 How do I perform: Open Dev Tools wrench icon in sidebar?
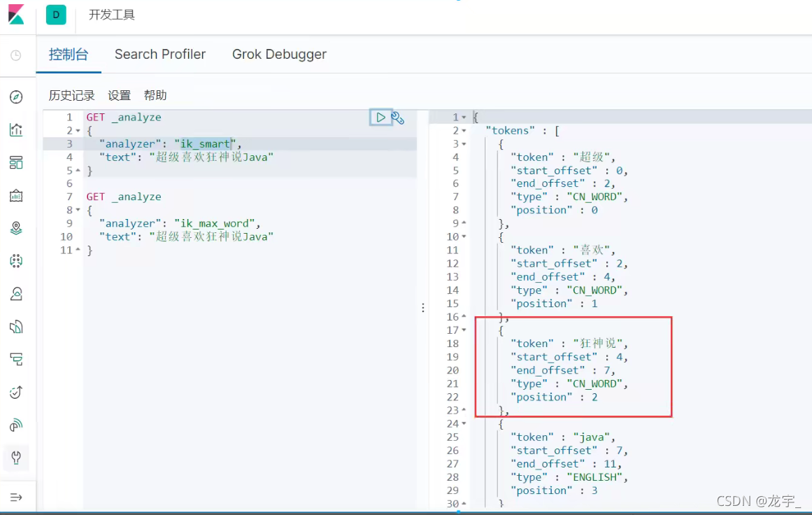(16, 458)
